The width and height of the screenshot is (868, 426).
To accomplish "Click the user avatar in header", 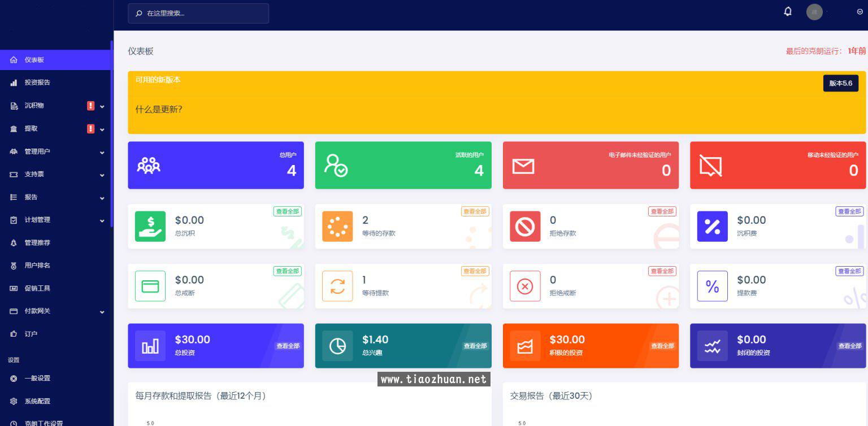I will pyautogui.click(x=814, y=12).
